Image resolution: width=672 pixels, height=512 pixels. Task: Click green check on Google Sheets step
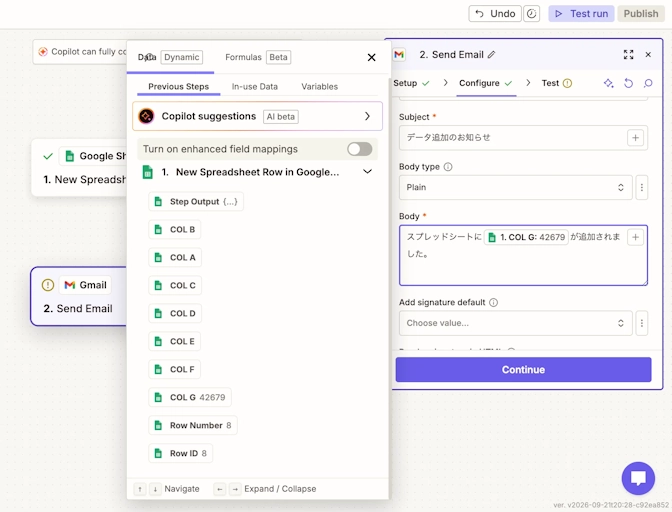tap(48, 156)
